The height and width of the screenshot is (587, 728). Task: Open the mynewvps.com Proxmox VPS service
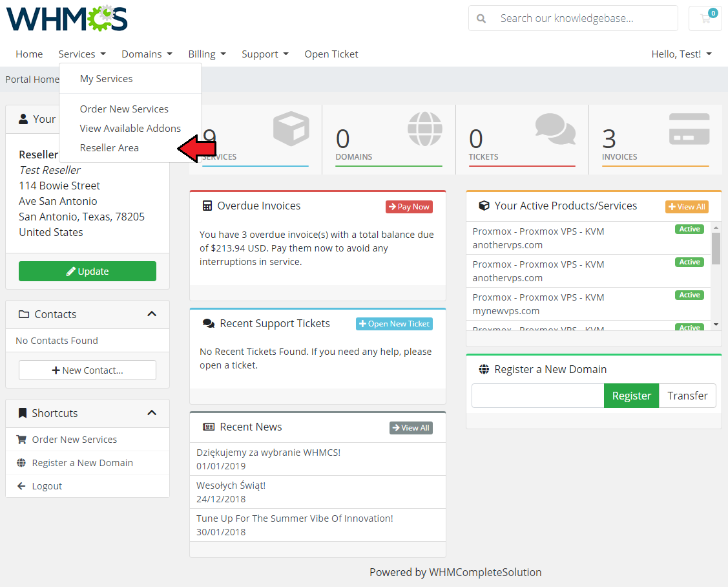point(588,304)
